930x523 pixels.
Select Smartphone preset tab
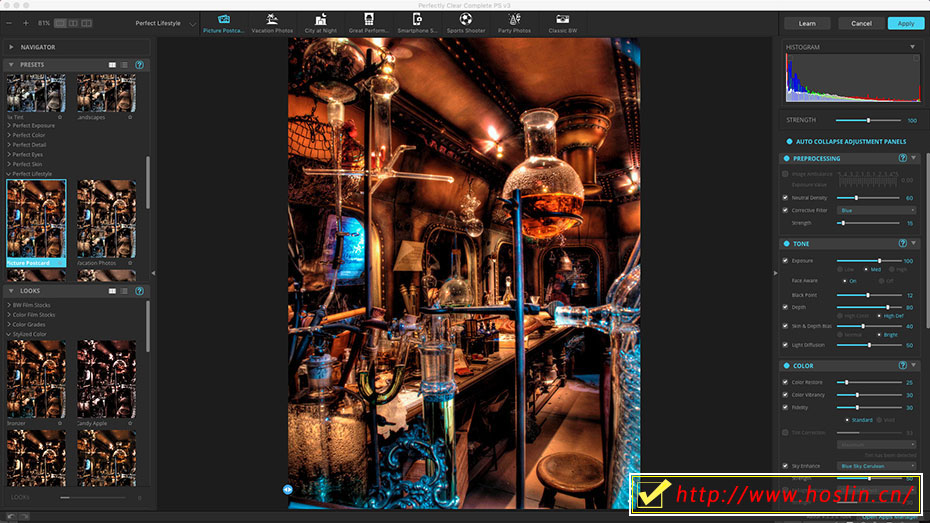(x=417, y=24)
